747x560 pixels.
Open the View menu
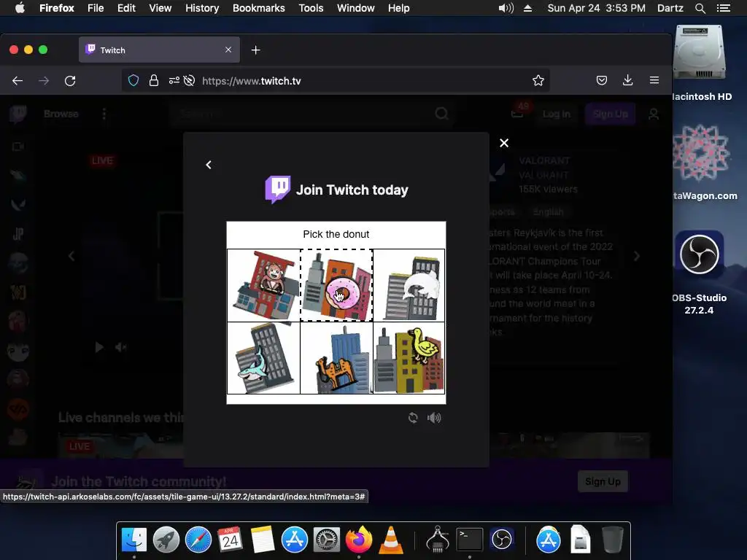pyautogui.click(x=160, y=8)
